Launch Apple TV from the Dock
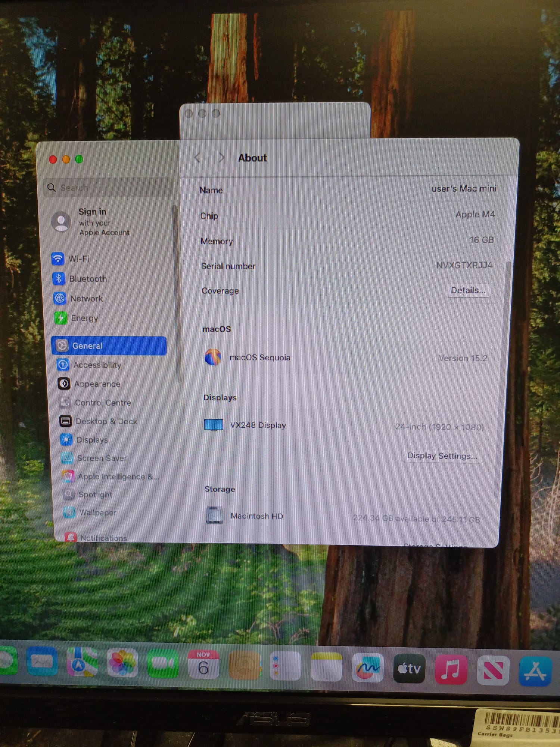Image resolution: width=560 pixels, height=747 pixels. (409, 669)
